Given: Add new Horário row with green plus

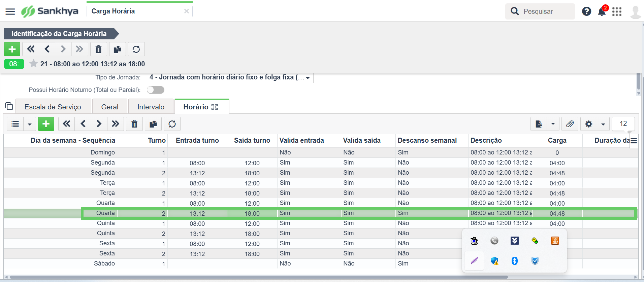Looking at the screenshot, I should click(x=46, y=124).
